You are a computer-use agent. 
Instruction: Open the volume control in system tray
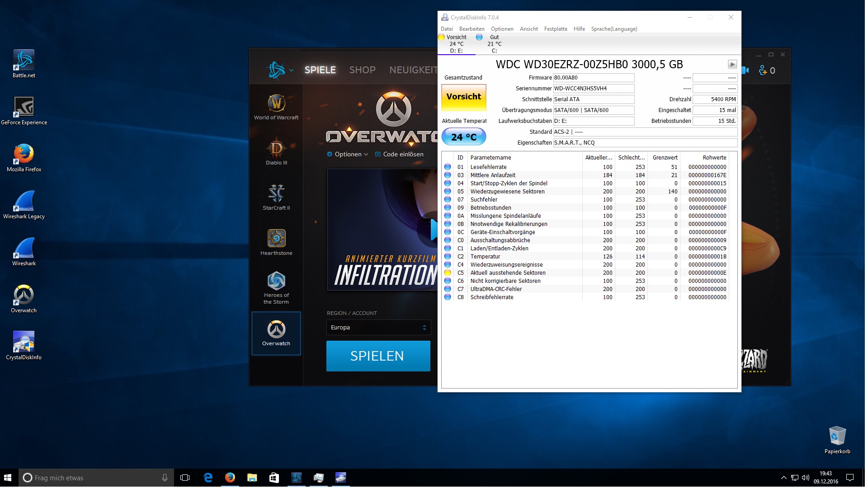point(805,478)
